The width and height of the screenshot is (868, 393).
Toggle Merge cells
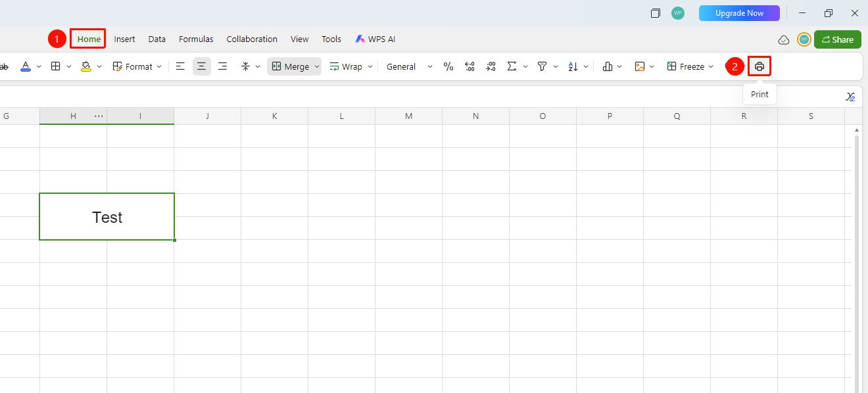coord(290,66)
